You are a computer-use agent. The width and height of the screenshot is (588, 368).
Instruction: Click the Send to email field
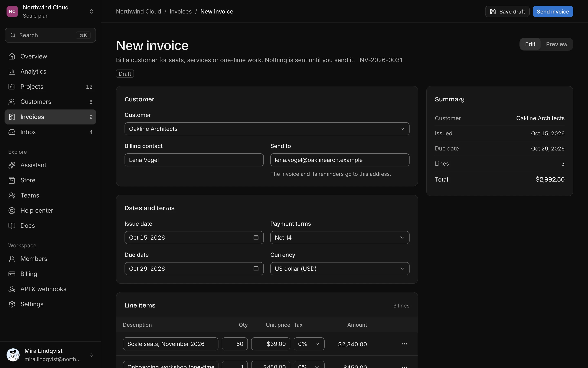click(x=340, y=160)
